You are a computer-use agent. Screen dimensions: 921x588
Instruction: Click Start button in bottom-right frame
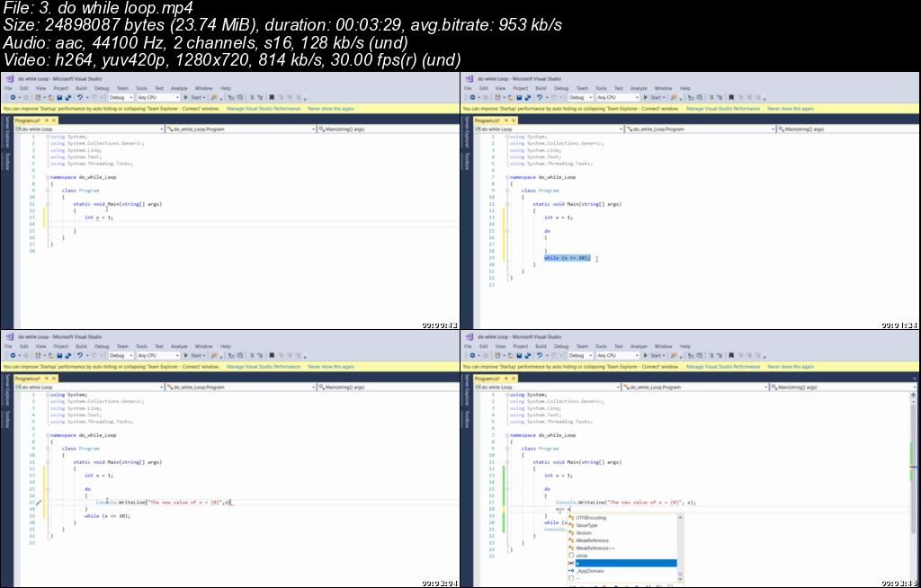click(x=655, y=355)
